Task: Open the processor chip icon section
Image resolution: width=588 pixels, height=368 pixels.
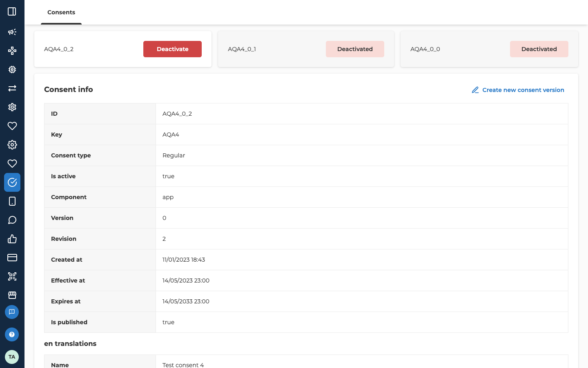Action: coord(12,70)
